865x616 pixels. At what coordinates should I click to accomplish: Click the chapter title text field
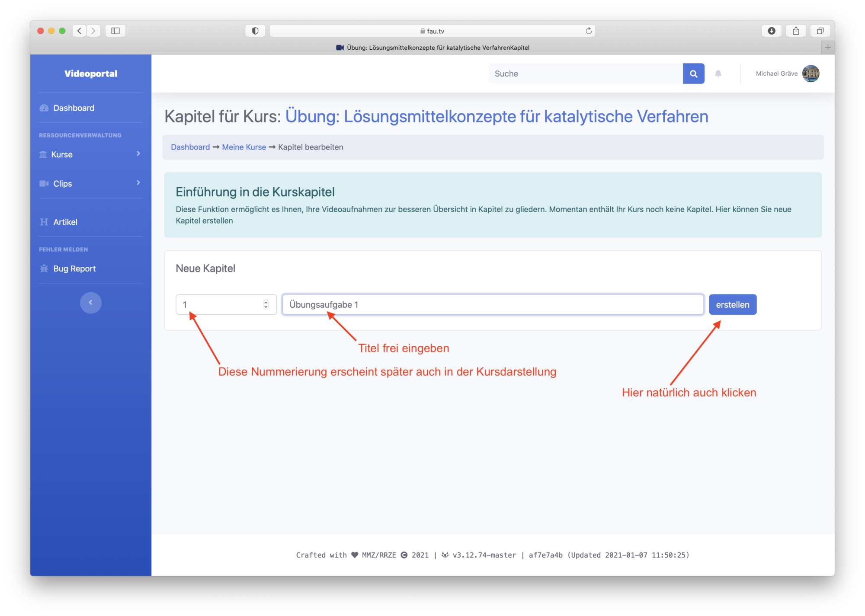(x=492, y=304)
